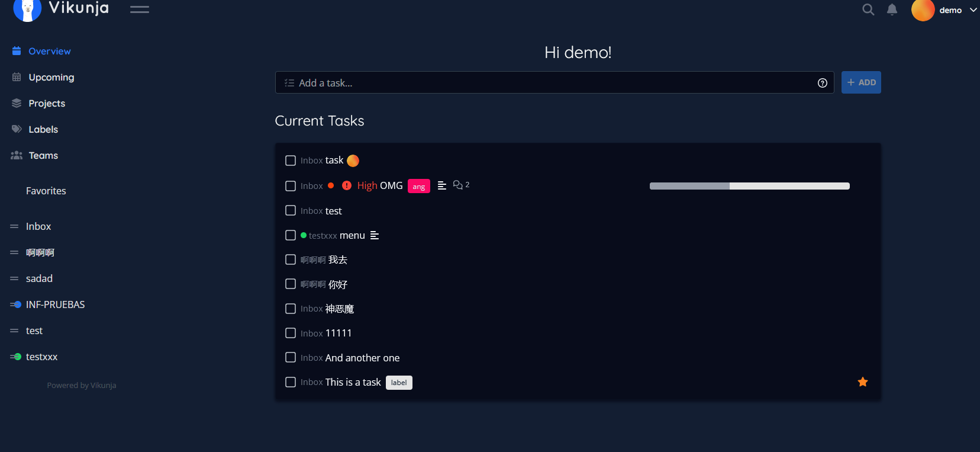The height and width of the screenshot is (452, 980).
Task: Expand the demo user dropdown arrow
Action: pos(973,10)
